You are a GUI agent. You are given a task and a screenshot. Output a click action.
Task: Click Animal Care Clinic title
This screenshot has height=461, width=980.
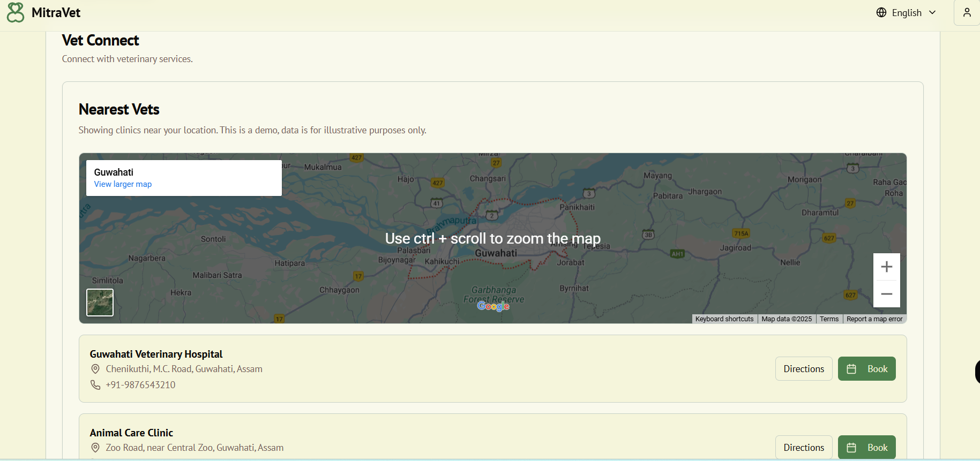[131, 433]
